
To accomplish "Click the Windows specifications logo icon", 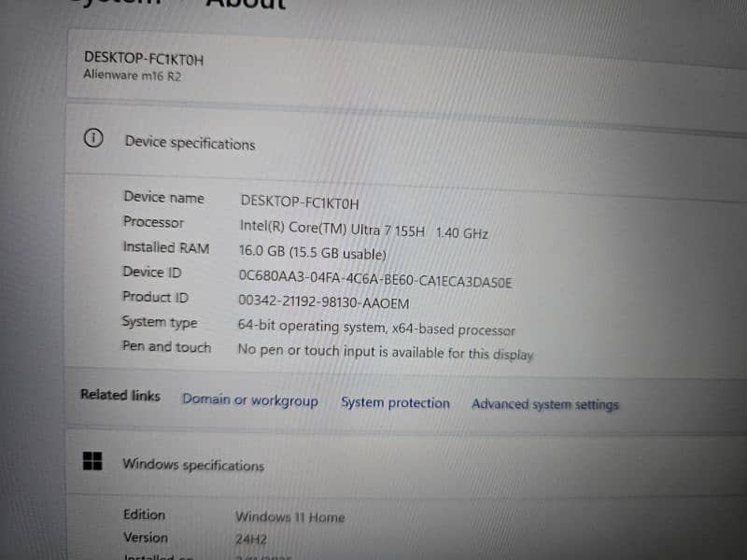I will tap(92, 460).
